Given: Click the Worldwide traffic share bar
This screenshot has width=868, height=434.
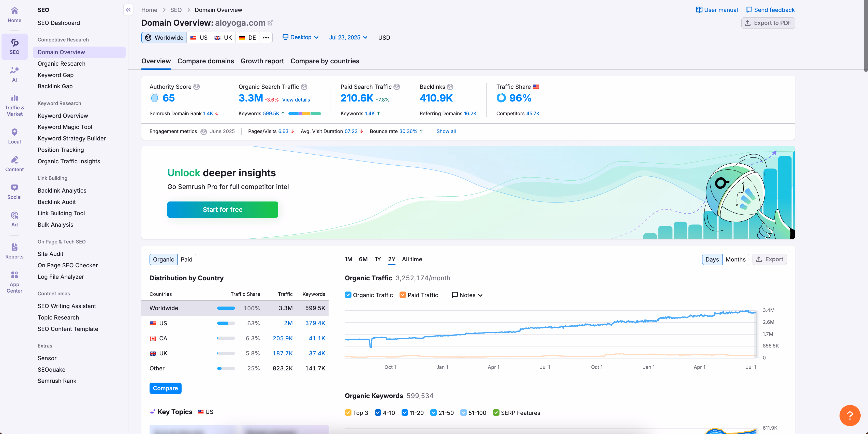Looking at the screenshot, I should click(x=226, y=308).
